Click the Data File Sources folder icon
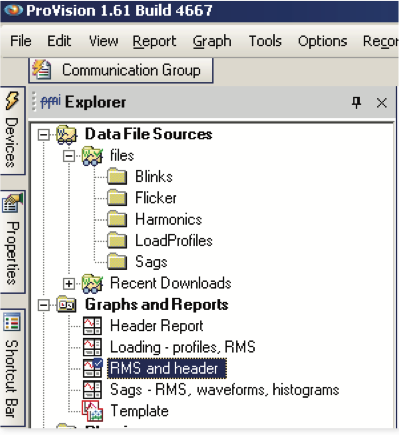399x435 pixels. pos(66,135)
